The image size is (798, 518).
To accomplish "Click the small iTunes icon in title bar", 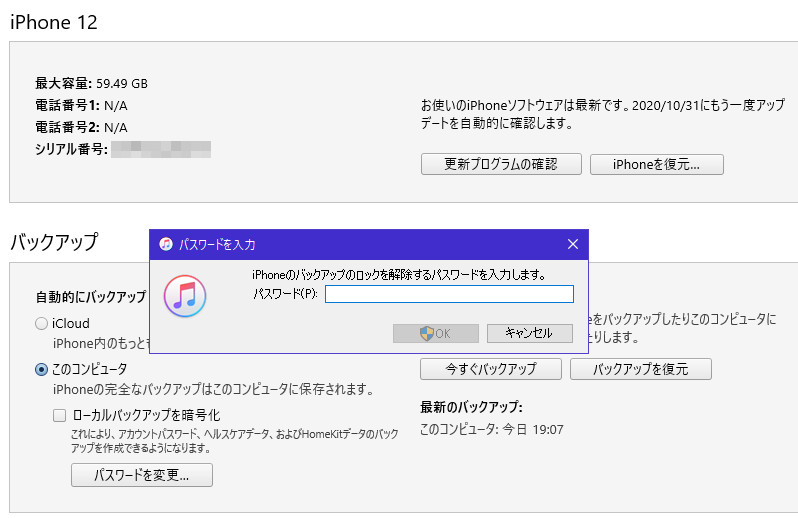I will click(165, 244).
